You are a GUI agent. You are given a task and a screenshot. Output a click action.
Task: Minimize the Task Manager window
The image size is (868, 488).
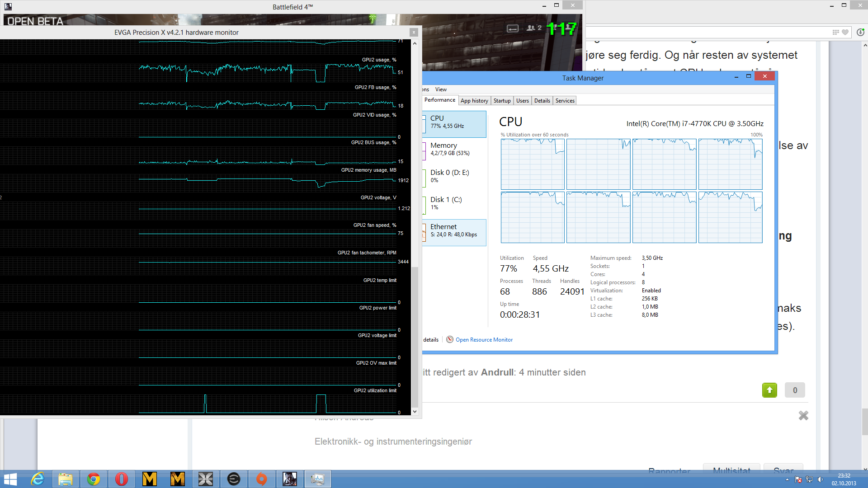tap(736, 77)
